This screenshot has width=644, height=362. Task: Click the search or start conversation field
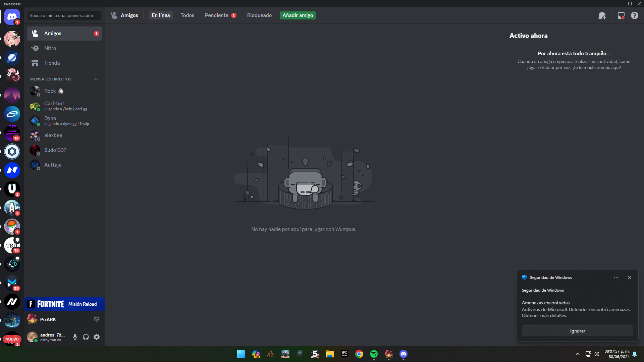tap(64, 15)
